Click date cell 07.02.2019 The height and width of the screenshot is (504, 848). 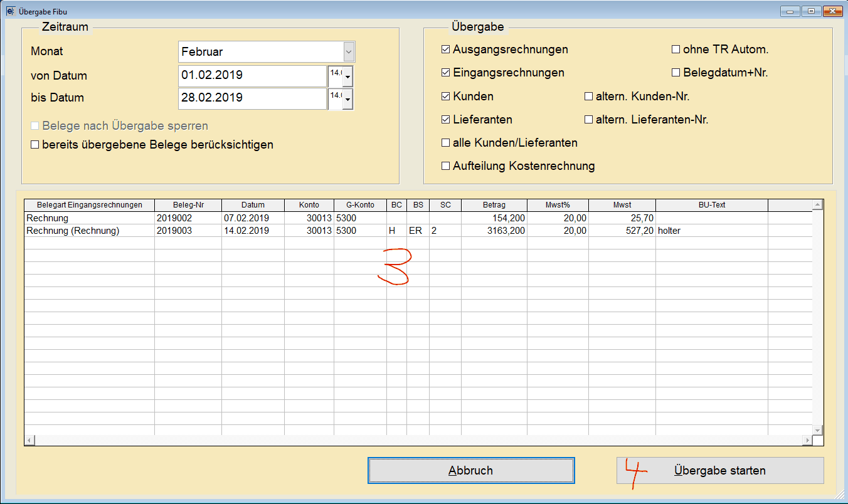[x=253, y=218]
